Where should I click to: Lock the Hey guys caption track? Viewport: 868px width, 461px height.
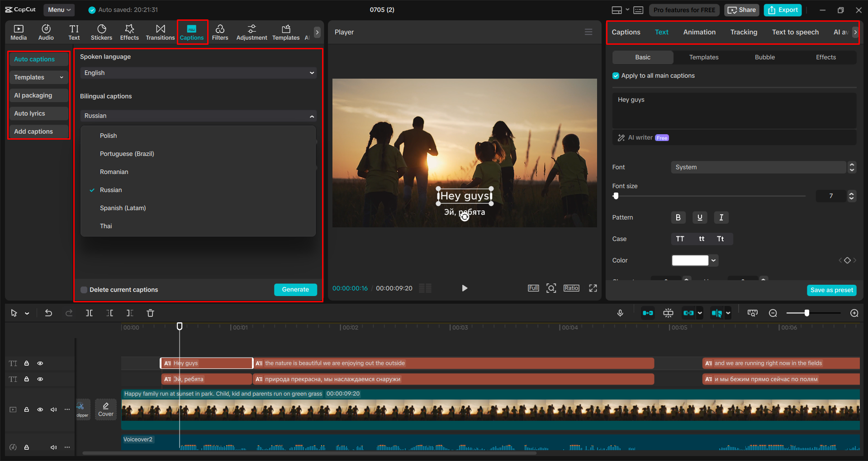click(27, 363)
